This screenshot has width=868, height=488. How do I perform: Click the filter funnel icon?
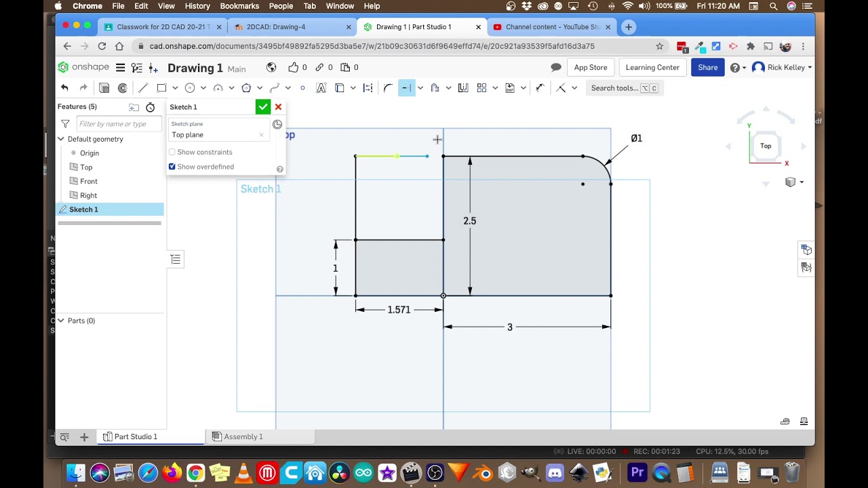65,124
